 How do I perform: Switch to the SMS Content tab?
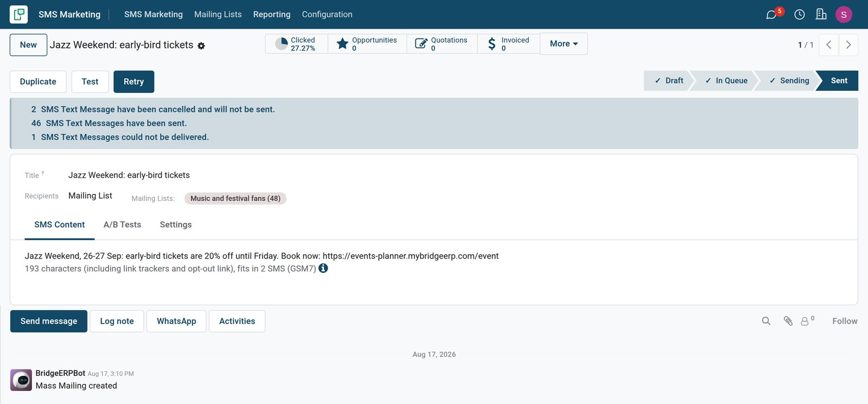point(60,225)
